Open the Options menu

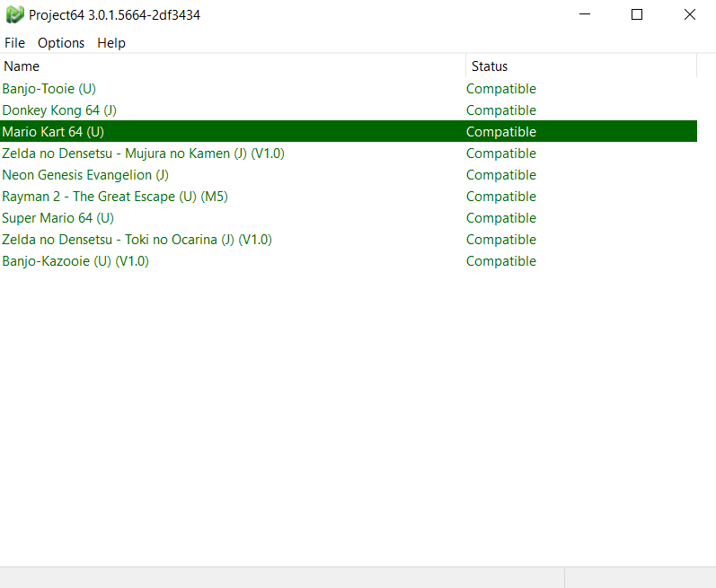61,43
